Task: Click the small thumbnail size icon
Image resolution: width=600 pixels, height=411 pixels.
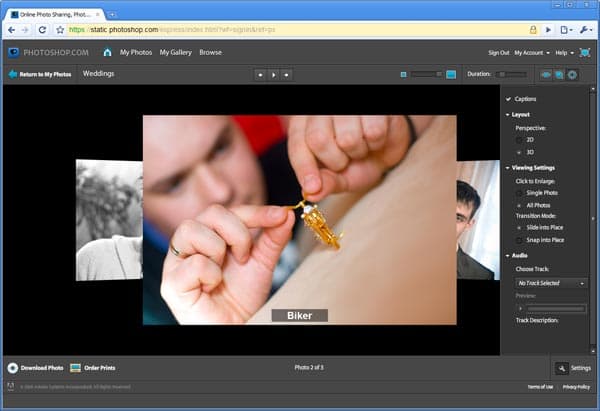Action: [x=403, y=75]
